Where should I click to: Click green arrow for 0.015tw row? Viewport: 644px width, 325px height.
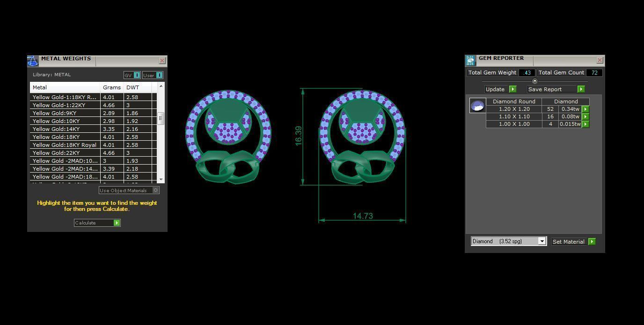(585, 124)
